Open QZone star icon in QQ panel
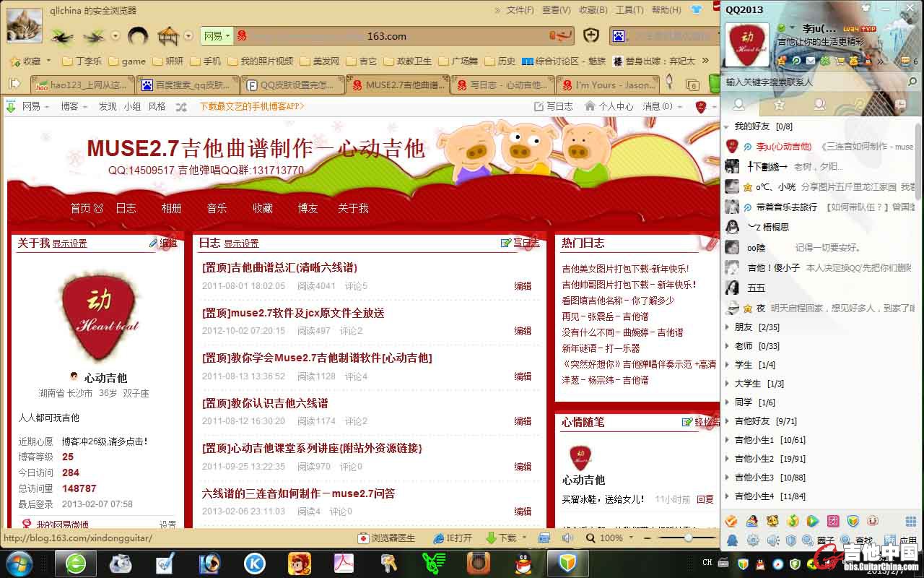The image size is (924, 578). pos(783,61)
